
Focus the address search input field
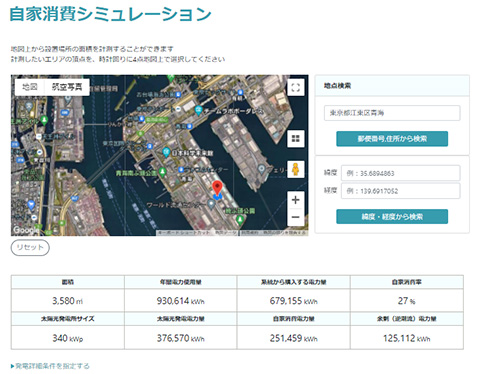point(392,113)
